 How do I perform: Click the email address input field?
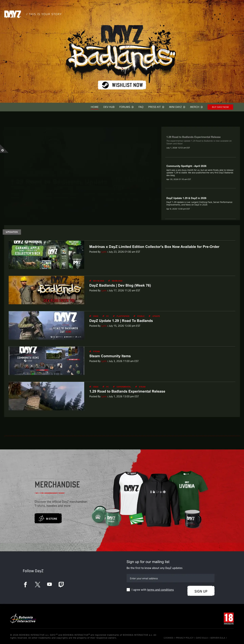[x=170, y=578]
